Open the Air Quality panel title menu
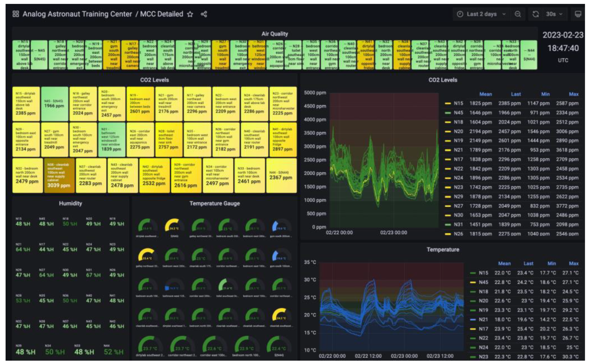The width and height of the screenshot is (589, 364). pos(274,34)
